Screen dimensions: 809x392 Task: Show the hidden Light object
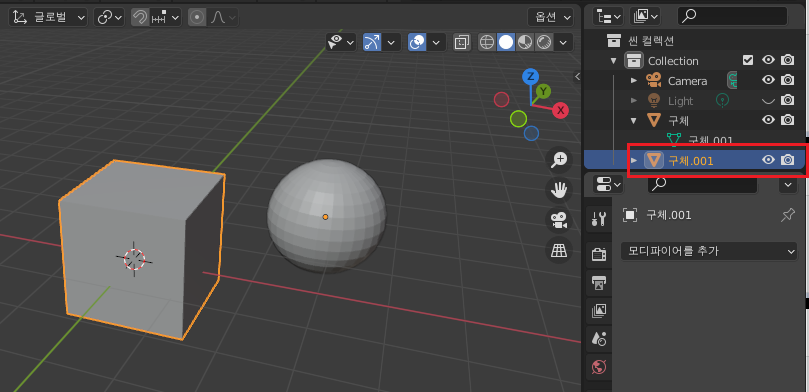(768, 101)
